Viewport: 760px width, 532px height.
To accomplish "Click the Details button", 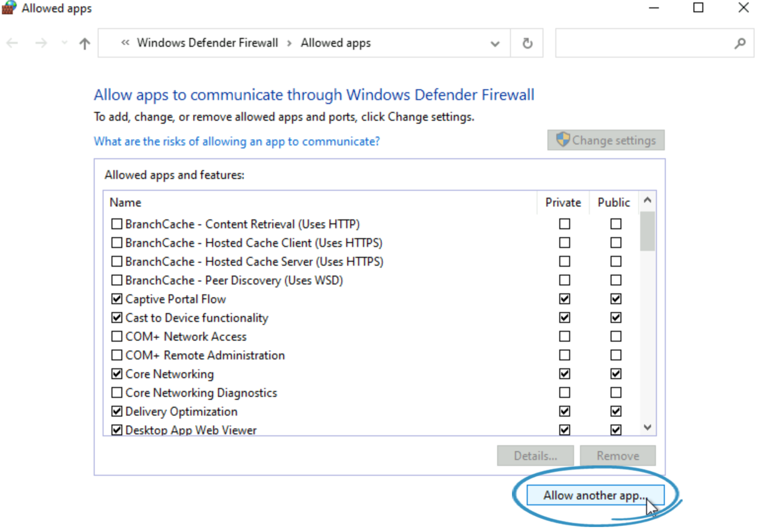I will (x=535, y=456).
